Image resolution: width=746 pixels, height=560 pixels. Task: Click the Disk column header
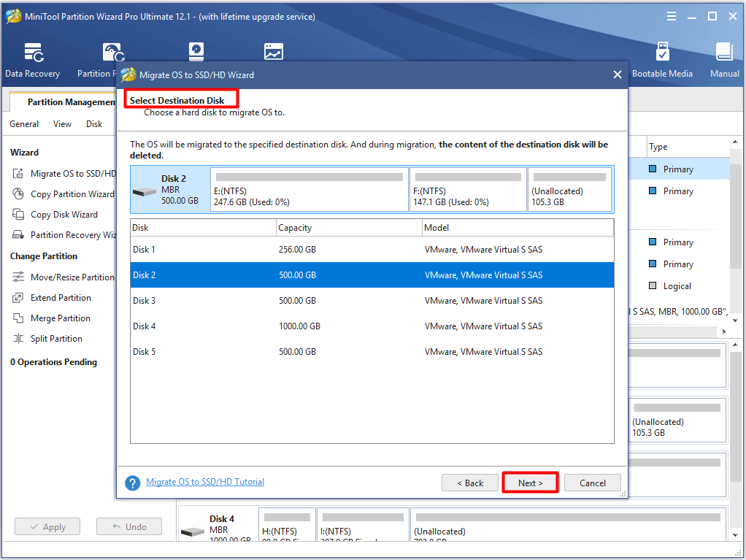203,227
